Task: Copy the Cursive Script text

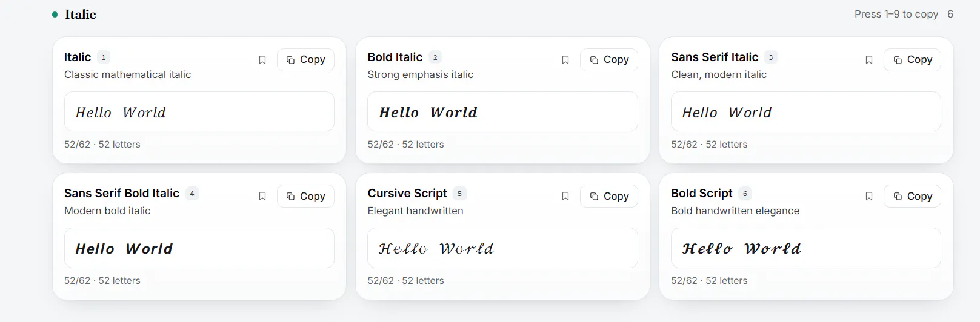Action: pyautogui.click(x=609, y=196)
